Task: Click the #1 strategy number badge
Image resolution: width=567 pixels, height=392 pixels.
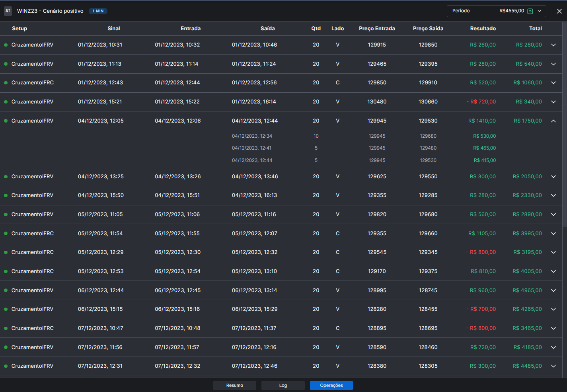Action: point(8,11)
